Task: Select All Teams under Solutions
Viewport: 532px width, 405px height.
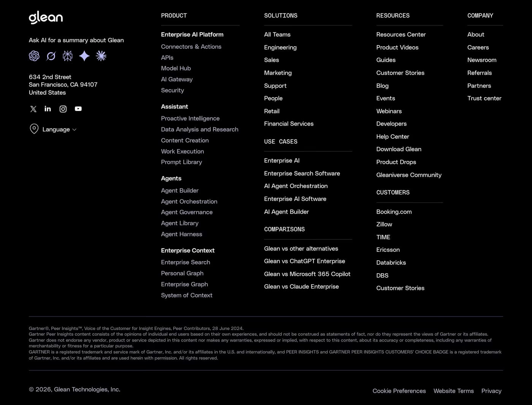Action: coord(277,35)
